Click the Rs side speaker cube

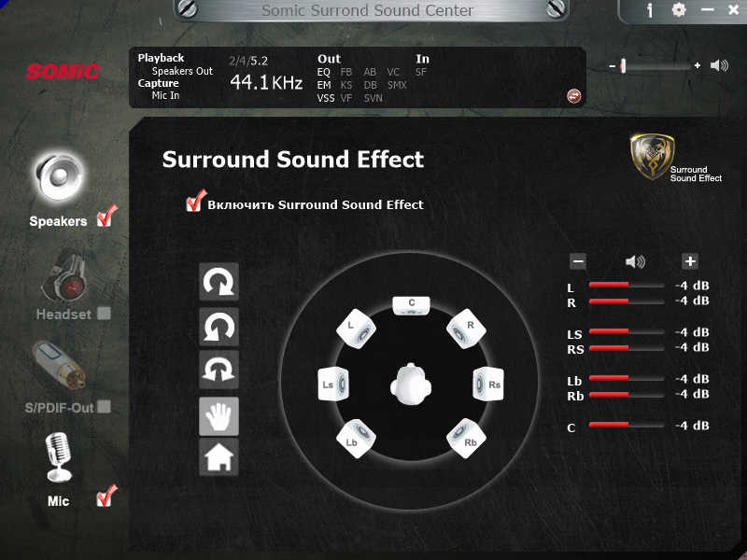click(488, 384)
